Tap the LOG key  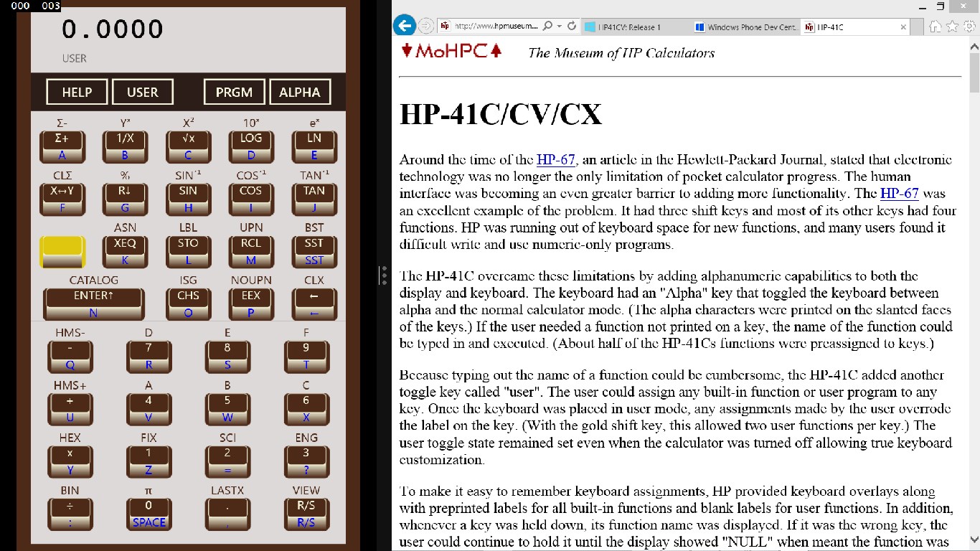[x=251, y=146]
